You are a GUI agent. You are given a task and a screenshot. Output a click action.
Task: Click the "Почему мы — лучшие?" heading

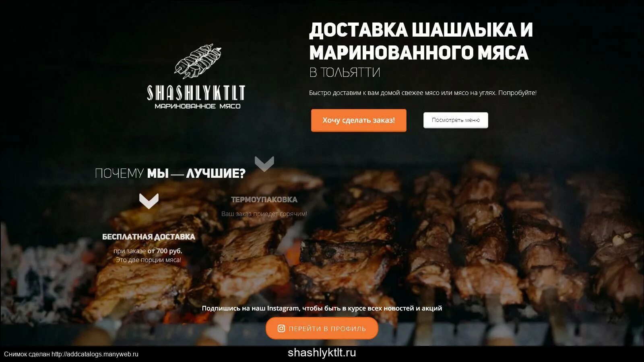point(170,173)
